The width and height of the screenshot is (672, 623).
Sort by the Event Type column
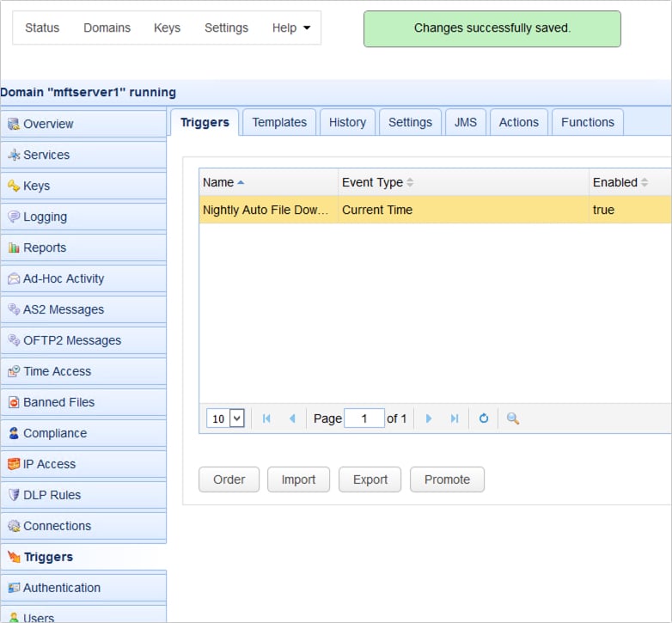point(372,182)
